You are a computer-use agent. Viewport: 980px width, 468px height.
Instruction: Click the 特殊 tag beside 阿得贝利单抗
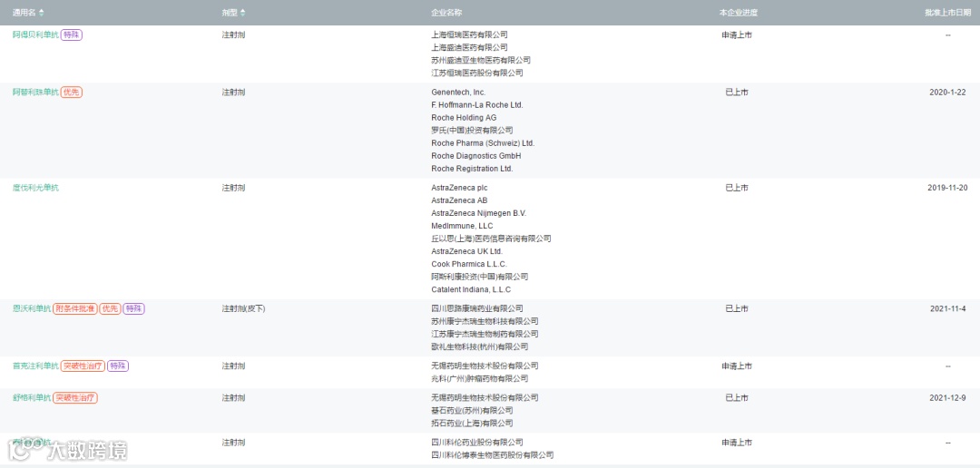coord(72,35)
